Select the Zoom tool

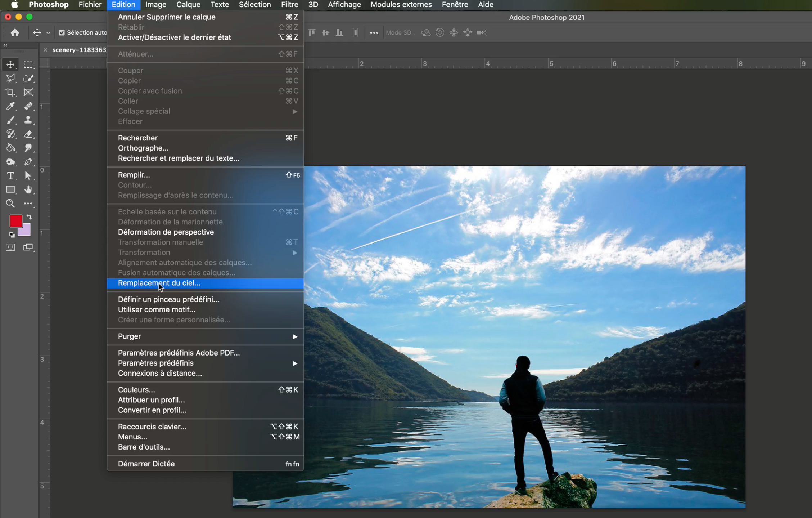click(10, 204)
